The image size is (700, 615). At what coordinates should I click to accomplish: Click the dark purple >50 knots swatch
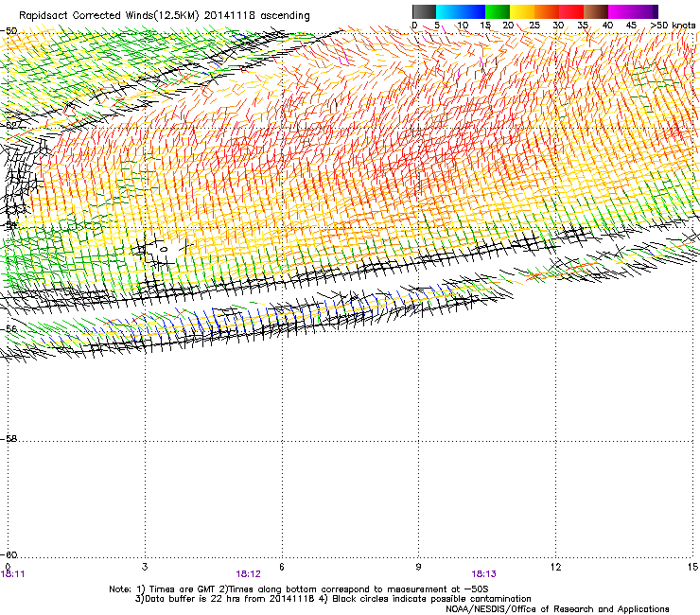[x=656, y=11]
